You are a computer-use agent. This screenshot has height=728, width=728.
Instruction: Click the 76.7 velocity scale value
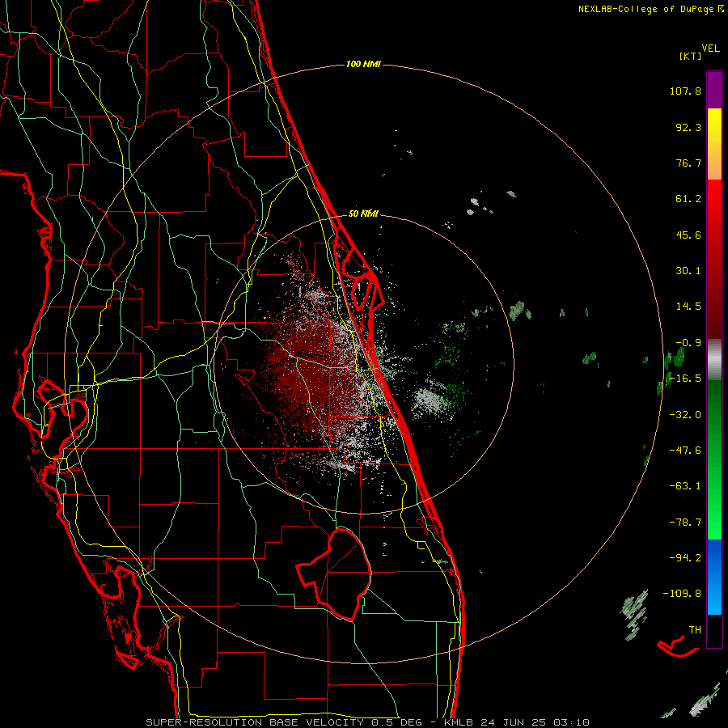click(688, 163)
